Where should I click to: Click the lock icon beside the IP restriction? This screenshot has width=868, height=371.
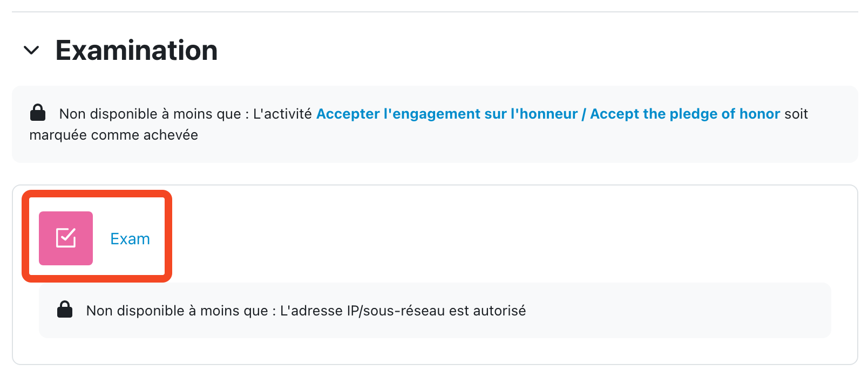coord(65,310)
